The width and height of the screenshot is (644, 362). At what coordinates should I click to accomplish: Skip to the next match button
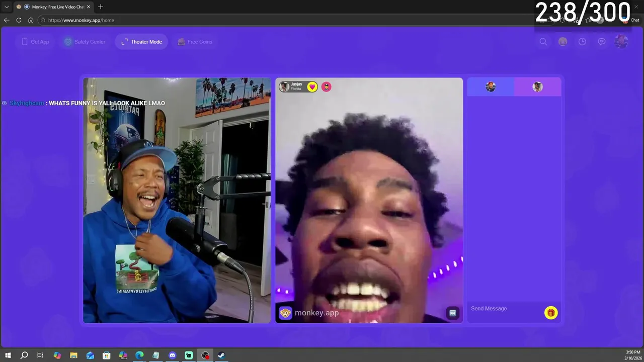pyautogui.click(x=452, y=313)
